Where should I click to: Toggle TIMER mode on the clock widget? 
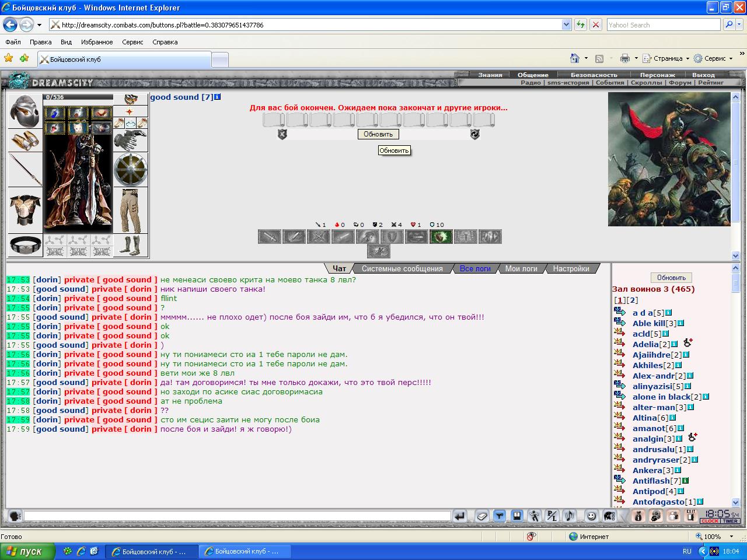(x=730, y=521)
